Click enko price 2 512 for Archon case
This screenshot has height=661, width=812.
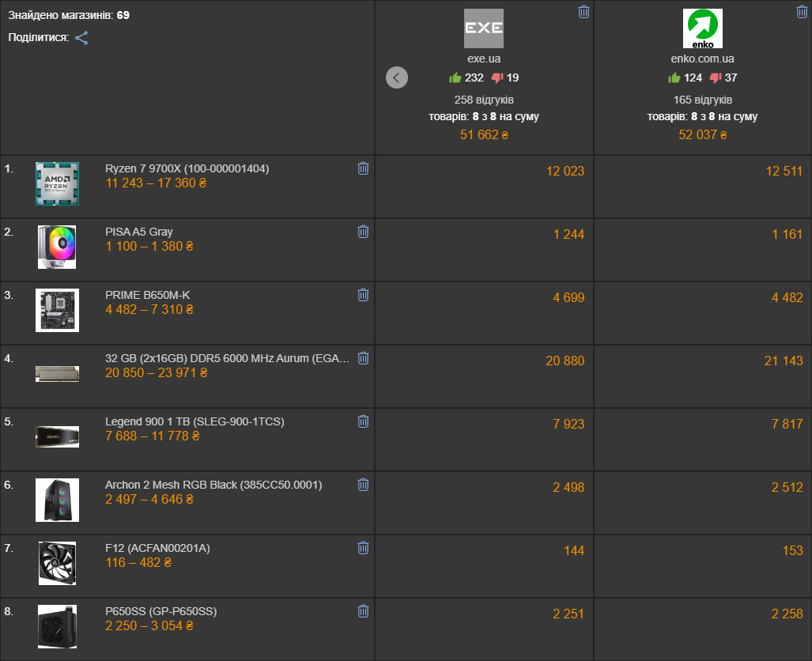(x=787, y=487)
